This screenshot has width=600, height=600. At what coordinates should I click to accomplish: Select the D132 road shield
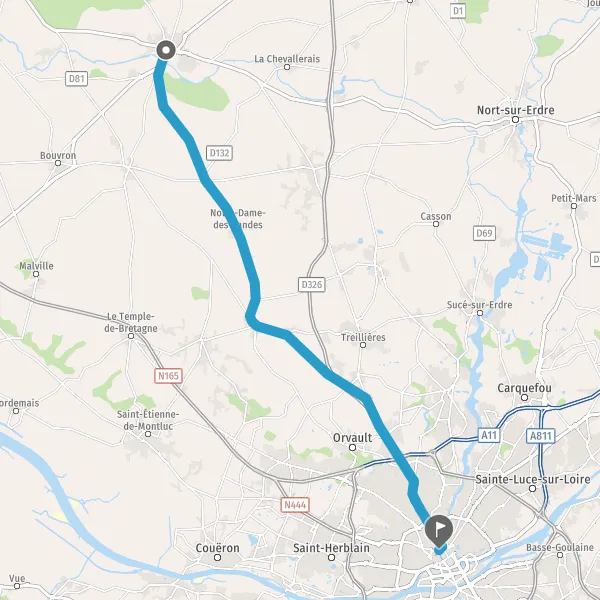click(x=219, y=153)
